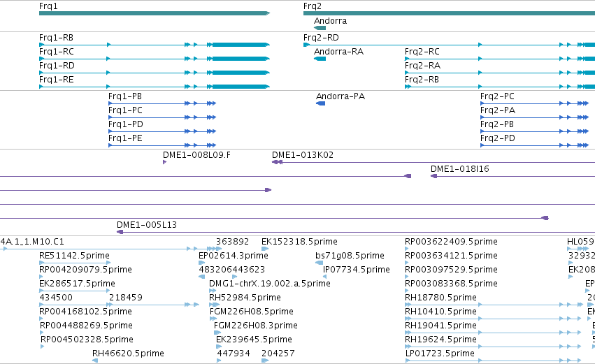The image size is (595, 364).
Task: Click the 363892 feature label
Action: pyautogui.click(x=233, y=242)
